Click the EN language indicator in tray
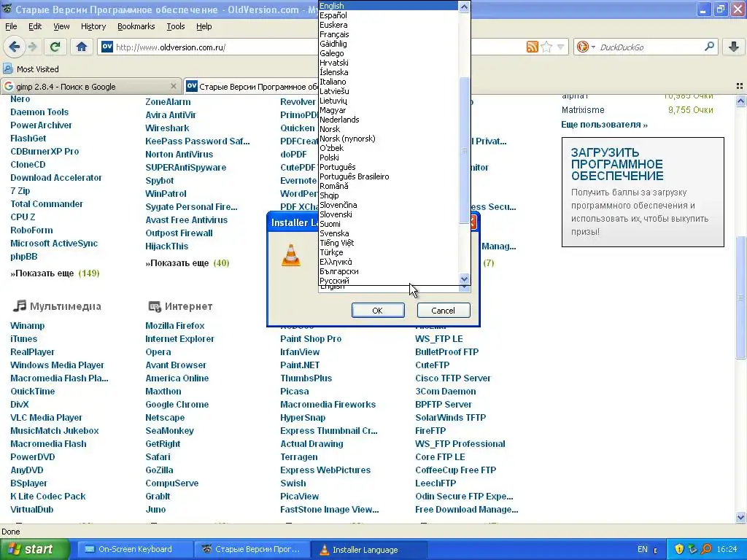The width and height of the screenshot is (747, 560). click(642, 549)
